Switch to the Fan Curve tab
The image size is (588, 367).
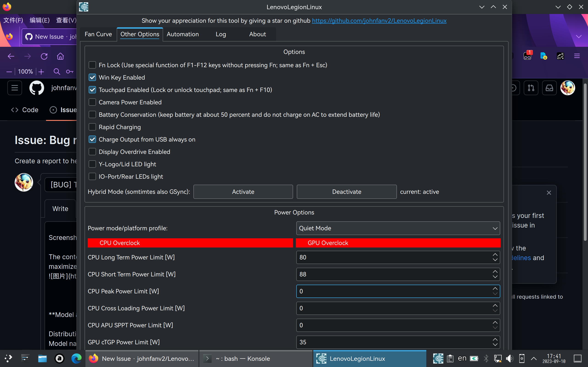tap(98, 34)
